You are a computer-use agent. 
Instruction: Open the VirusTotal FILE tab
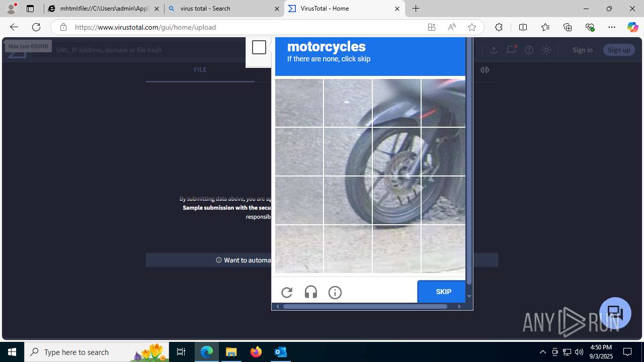pos(200,70)
